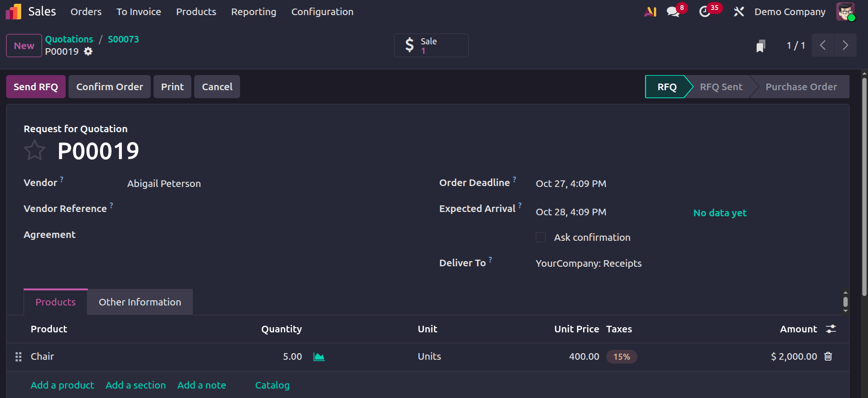The width and height of the screenshot is (868, 398).
Task: Select the Products tab
Action: [56, 302]
